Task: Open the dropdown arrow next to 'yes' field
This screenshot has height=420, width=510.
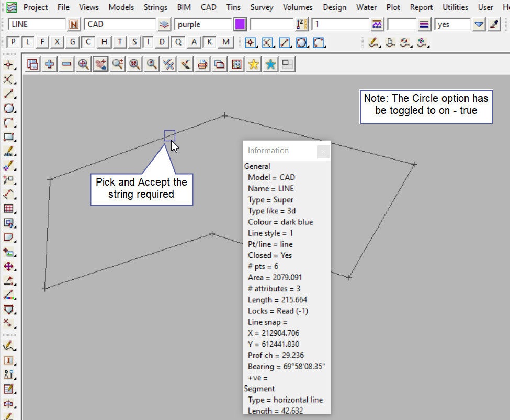Action: (x=479, y=25)
